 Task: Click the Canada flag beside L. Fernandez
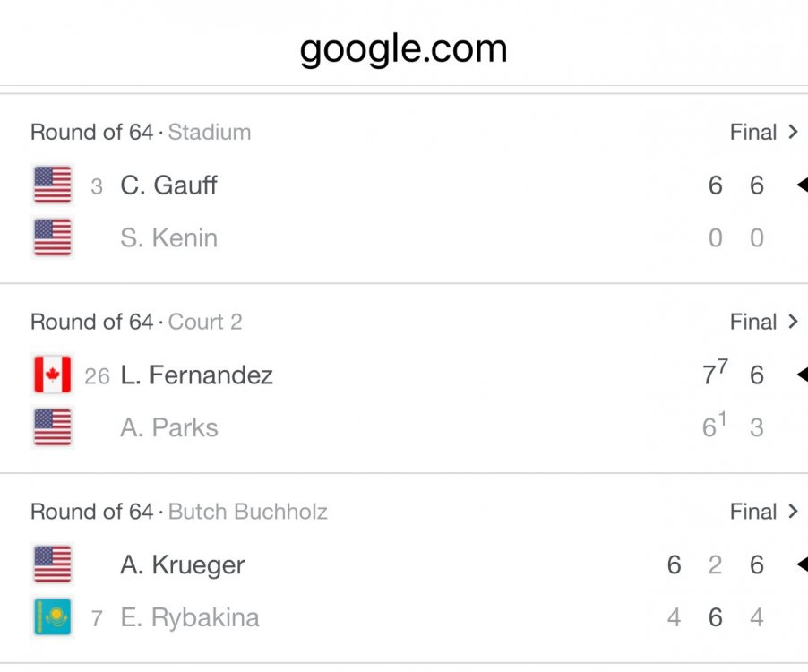52,375
